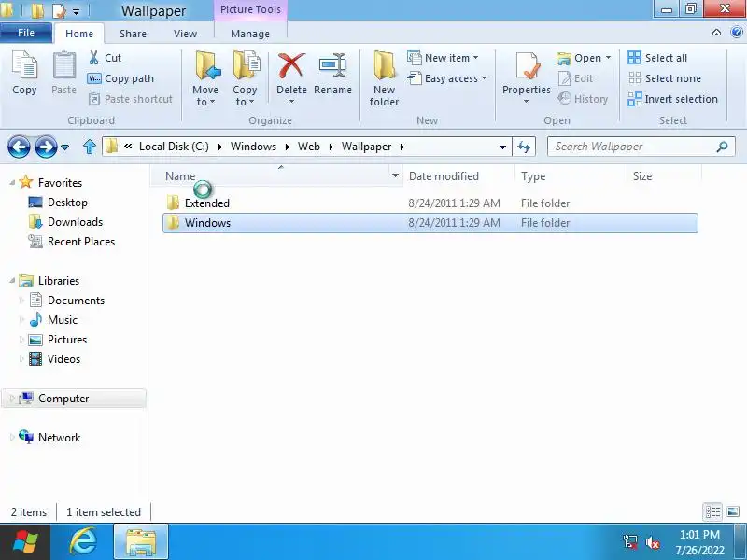Click Copy path in the ribbon
The image size is (747, 560).
click(x=120, y=78)
